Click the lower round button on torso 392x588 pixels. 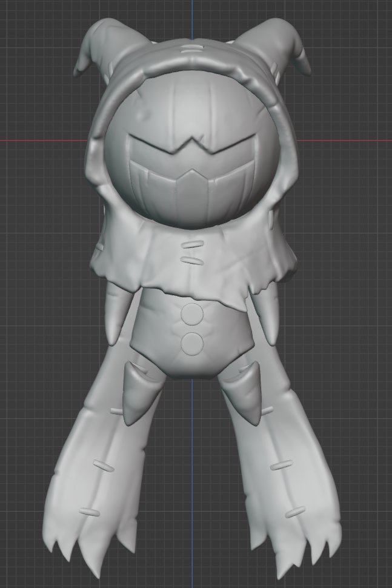[x=192, y=343]
